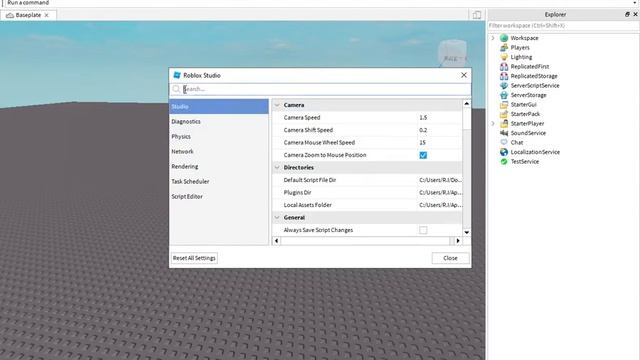The image size is (640, 360).
Task: Collapse the General settings section
Action: tap(277, 218)
